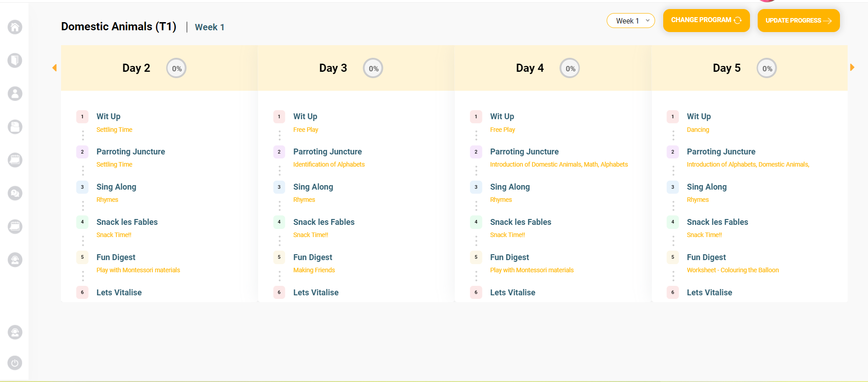Open the Home icon in the sidebar
The image size is (868, 382).
coord(15,27)
